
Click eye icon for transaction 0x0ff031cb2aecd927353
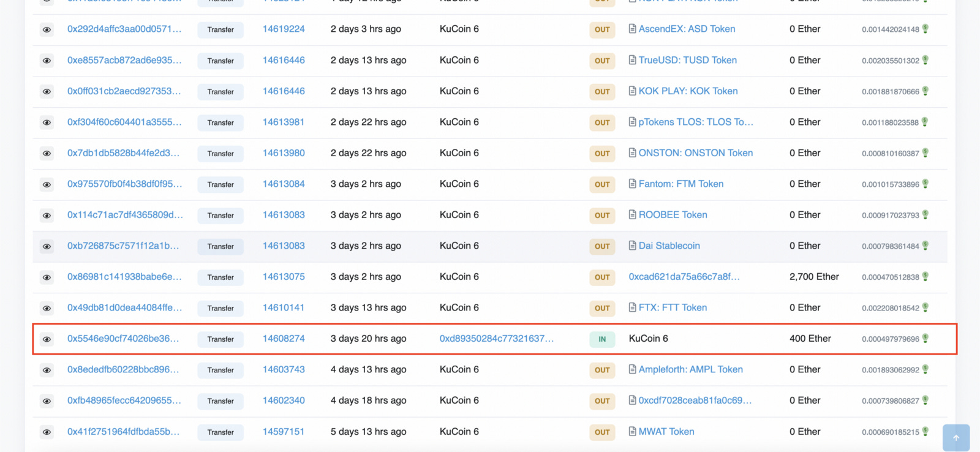[x=47, y=91]
